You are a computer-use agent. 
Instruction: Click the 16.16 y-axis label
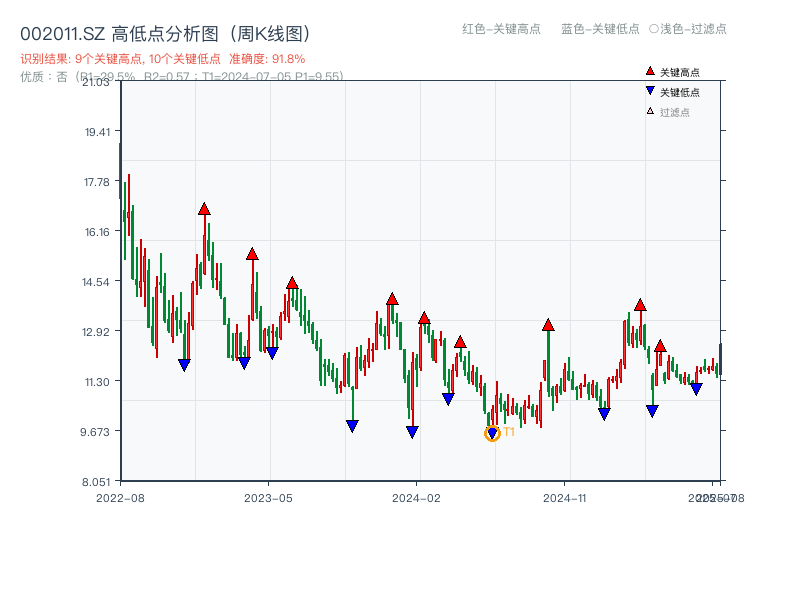[x=97, y=232]
